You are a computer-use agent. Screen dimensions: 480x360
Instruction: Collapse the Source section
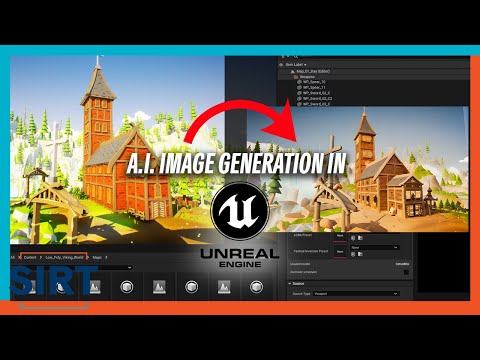[x=290, y=284]
